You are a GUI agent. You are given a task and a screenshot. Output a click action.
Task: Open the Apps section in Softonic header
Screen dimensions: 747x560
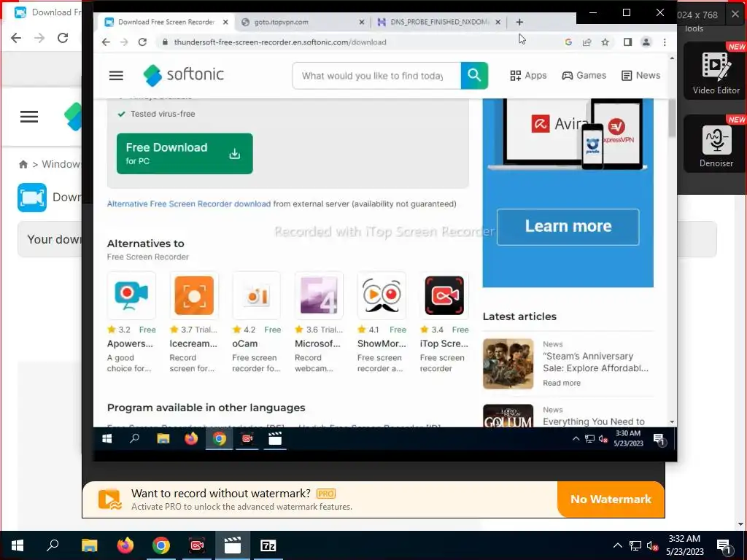tap(528, 75)
